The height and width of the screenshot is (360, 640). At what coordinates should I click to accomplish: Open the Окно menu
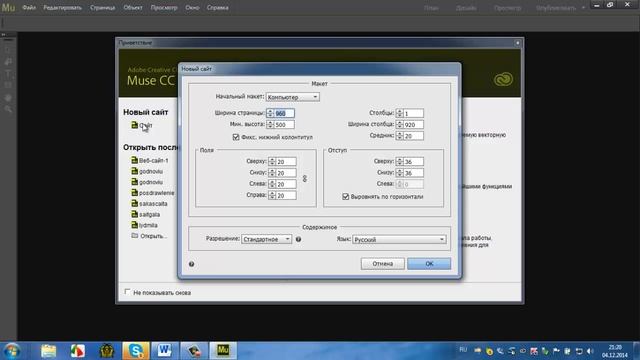pyautogui.click(x=192, y=7)
